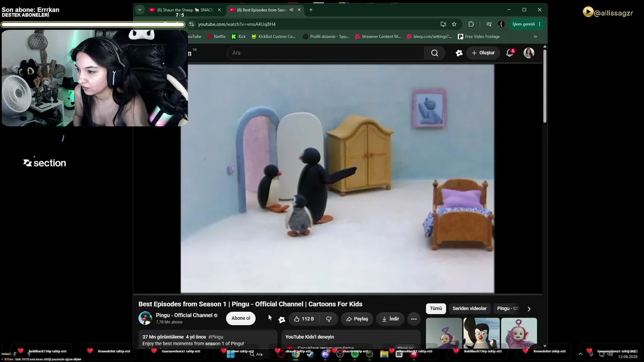Screen dimensions: 644x362
Task: Open the blerp.com/settings bookmark
Action: point(429,37)
